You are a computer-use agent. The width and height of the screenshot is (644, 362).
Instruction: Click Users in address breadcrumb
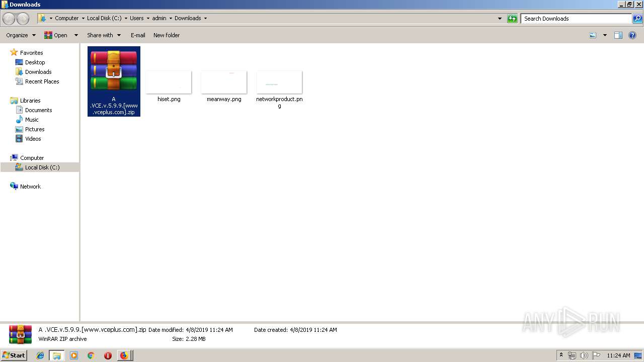click(136, 18)
